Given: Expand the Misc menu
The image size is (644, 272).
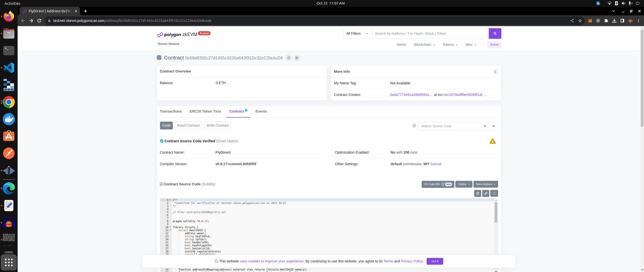Looking at the screenshot, I should coord(470,45).
